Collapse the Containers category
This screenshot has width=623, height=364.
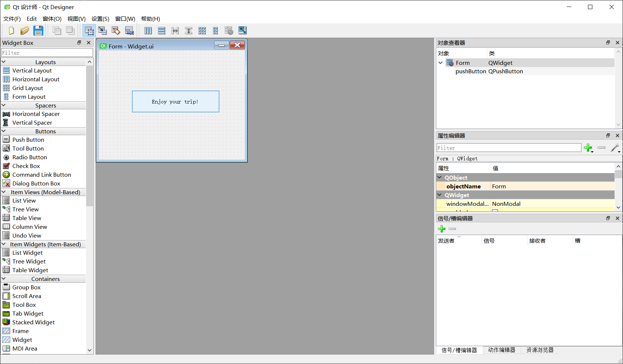4,279
